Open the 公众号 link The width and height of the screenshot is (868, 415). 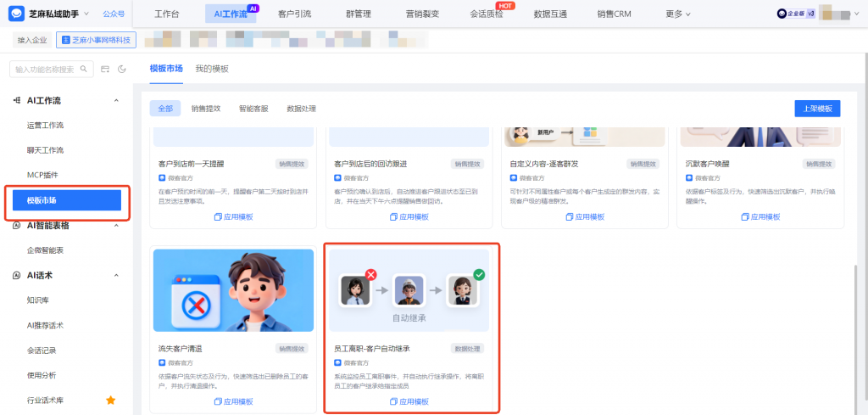click(x=114, y=14)
